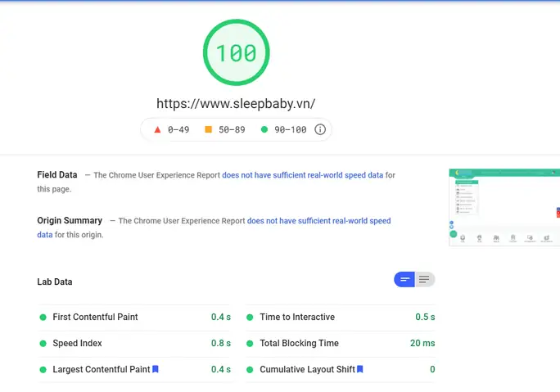Click the https://www.sleepbaby.vn/ URL text
This screenshot has width=560, height=392.
[x=236, y=104]
